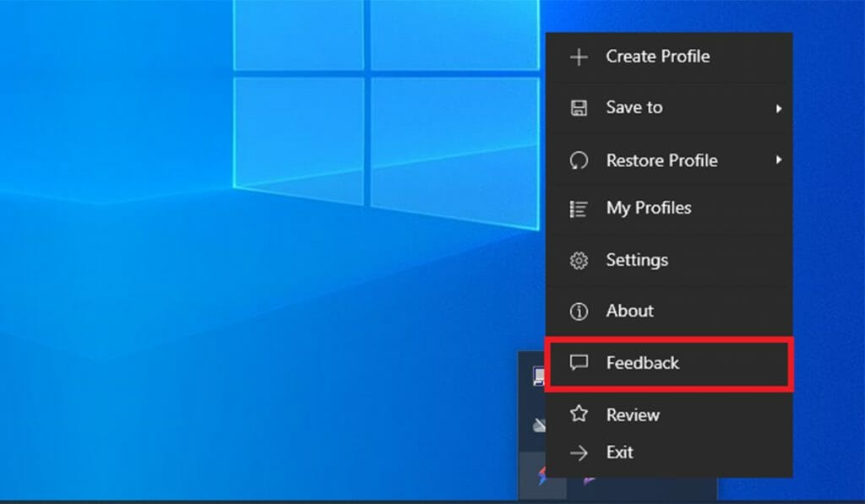Click the Review star icon
The height and width of the screenshot is (504, 865).
[x=579, y=415]
